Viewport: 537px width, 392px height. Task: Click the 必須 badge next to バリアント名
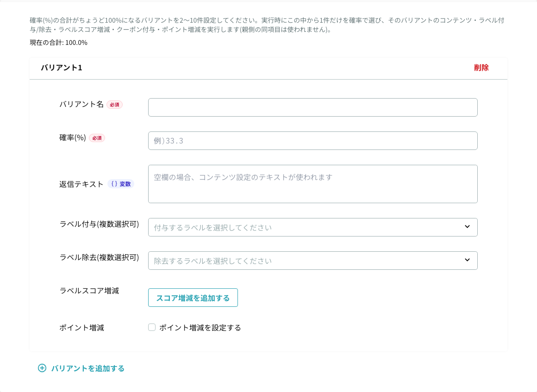click(114, 105)
